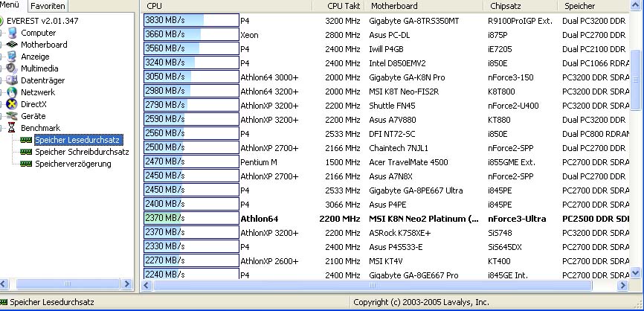Select the Asus A7N8X row
Screen dimensions: 644x311
point(386,176)
